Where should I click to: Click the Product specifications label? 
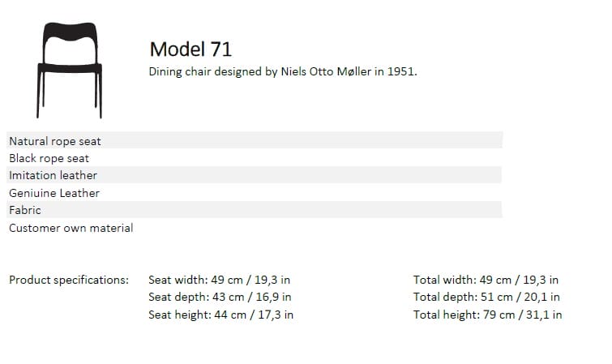[69, 280]
